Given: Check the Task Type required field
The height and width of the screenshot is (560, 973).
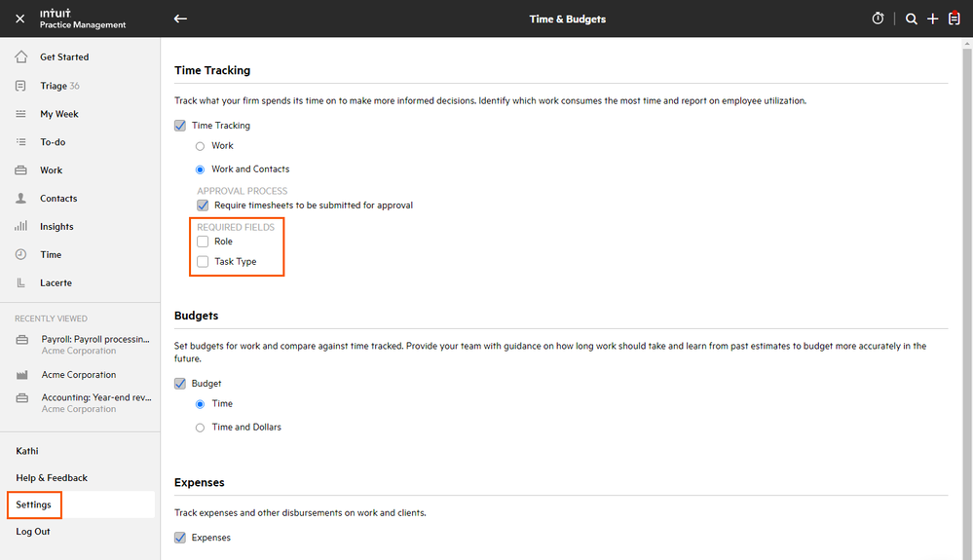Looking at the screenshot, I should point(203,261).
